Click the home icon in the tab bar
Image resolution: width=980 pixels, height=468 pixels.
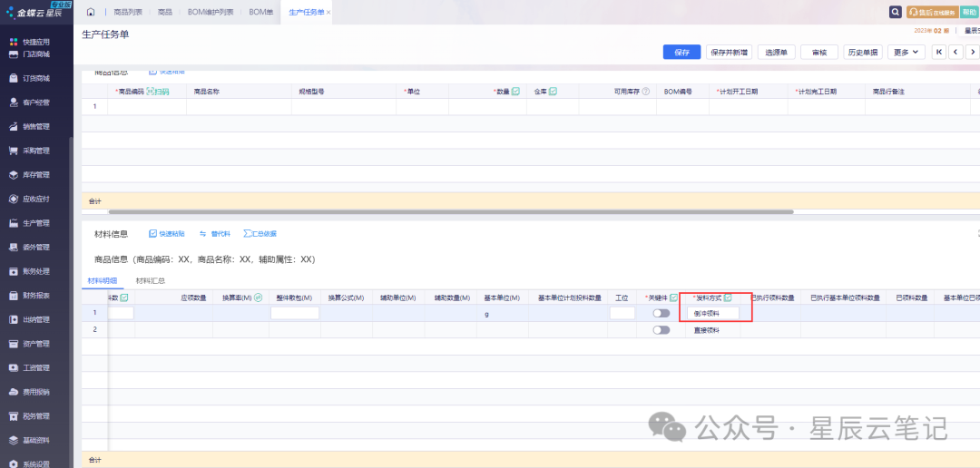coord(91,12)
